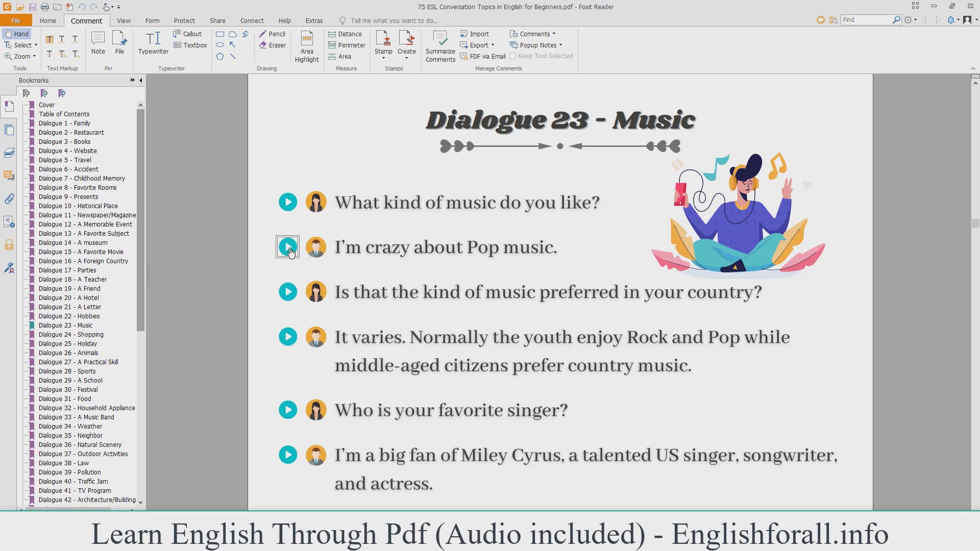
Task: Jump to Dialogue 24 - Shopping bookmark
Action: 71,335
